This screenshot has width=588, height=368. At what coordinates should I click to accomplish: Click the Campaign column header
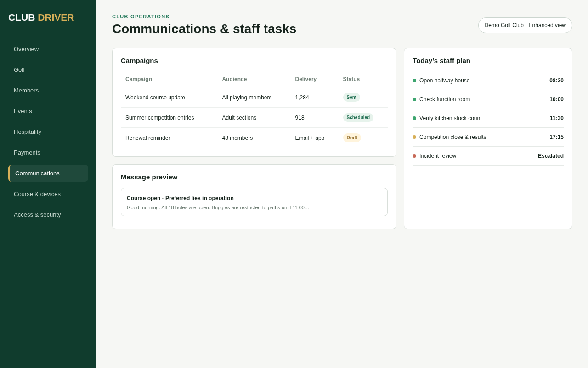[x=139, y=79]
